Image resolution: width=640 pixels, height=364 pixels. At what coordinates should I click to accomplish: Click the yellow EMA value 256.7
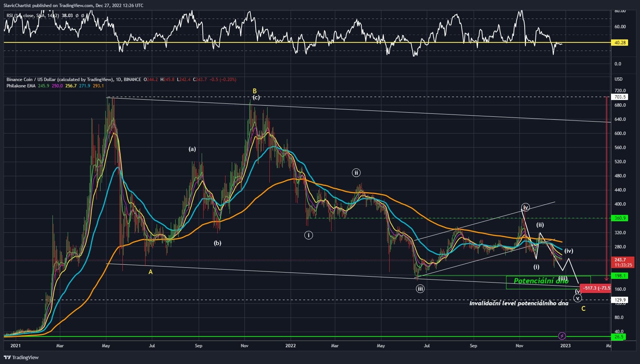71,86
